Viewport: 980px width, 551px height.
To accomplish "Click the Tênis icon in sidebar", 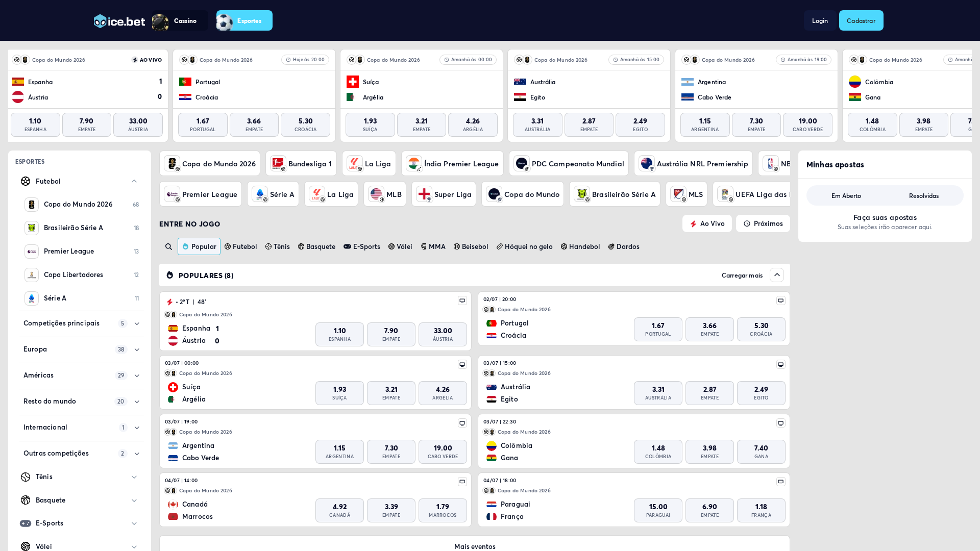I will click(x=26, y=477).
